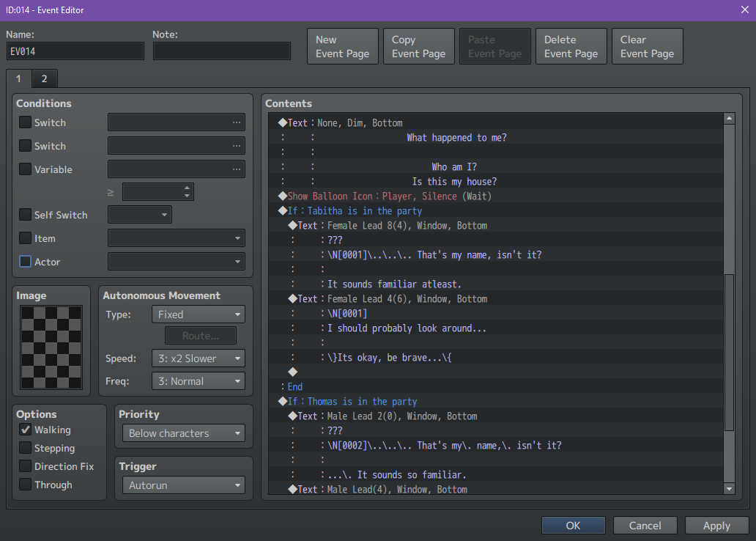Click the New Event Page button
756x541 pixels.
(342, 46)
